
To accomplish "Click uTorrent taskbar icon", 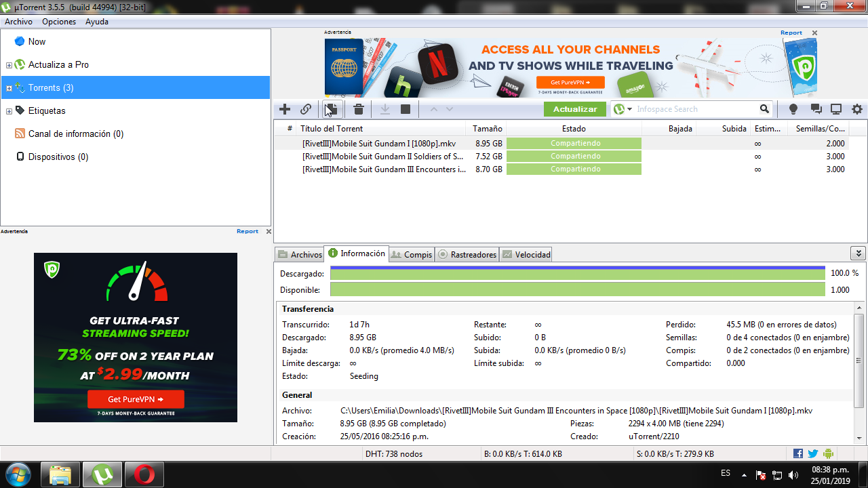I will coord(102,474).
